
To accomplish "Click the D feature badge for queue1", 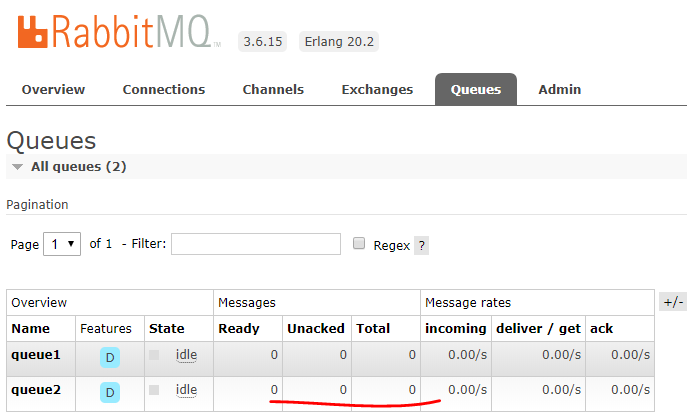I will click(x=110, y=357).
